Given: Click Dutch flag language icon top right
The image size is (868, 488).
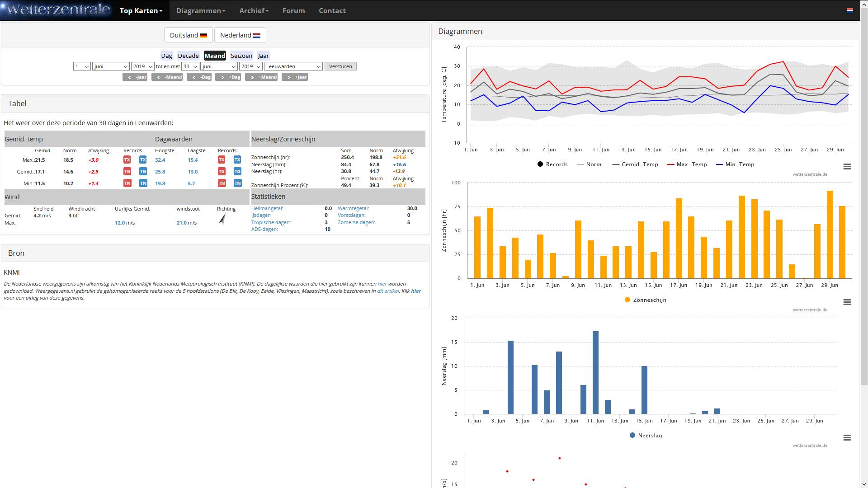Looking at the screenshot, I should coord(850,10).
